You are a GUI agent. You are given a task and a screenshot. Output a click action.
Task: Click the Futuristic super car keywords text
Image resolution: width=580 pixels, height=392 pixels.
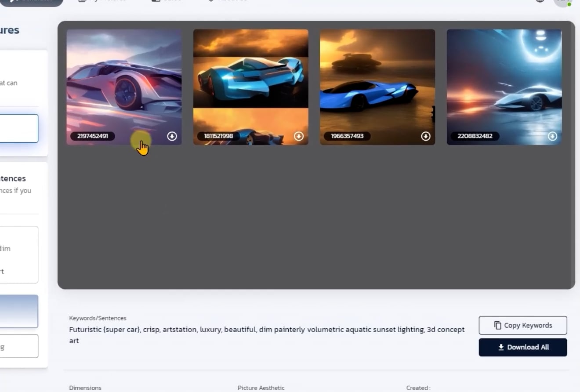point(267,335)
